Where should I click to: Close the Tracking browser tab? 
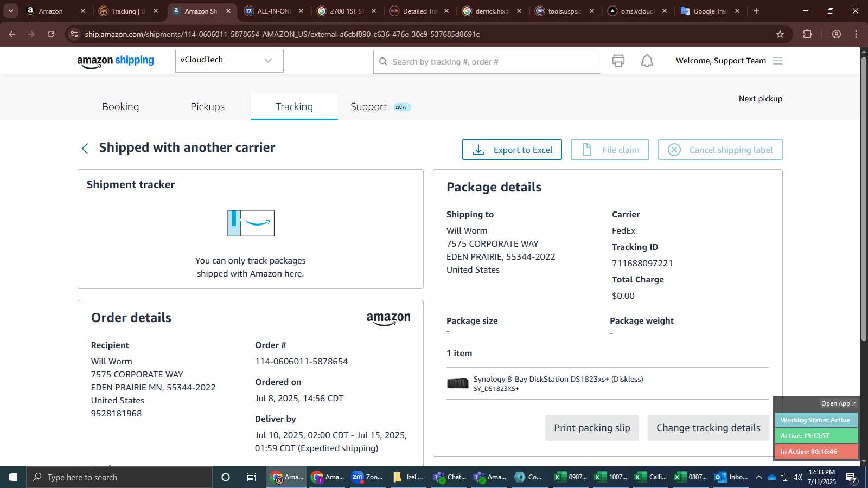[x=156, y=11]
